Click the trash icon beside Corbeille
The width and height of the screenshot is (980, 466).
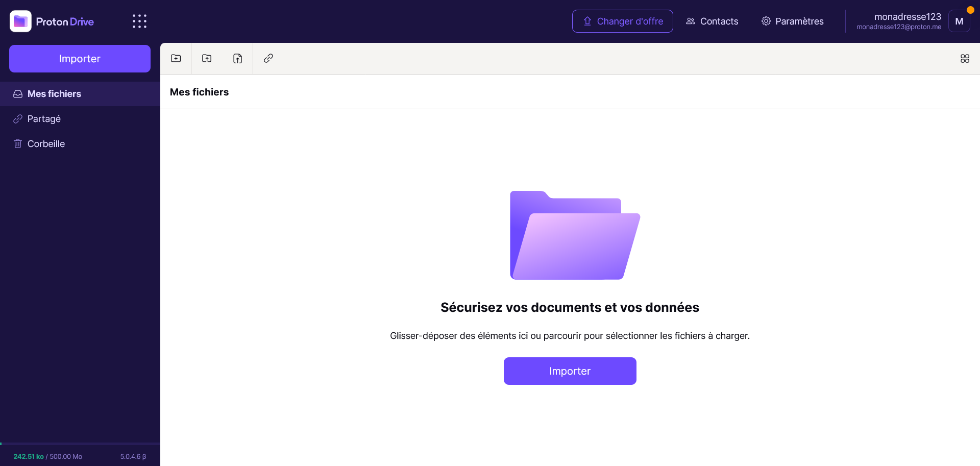pos(18,144)
